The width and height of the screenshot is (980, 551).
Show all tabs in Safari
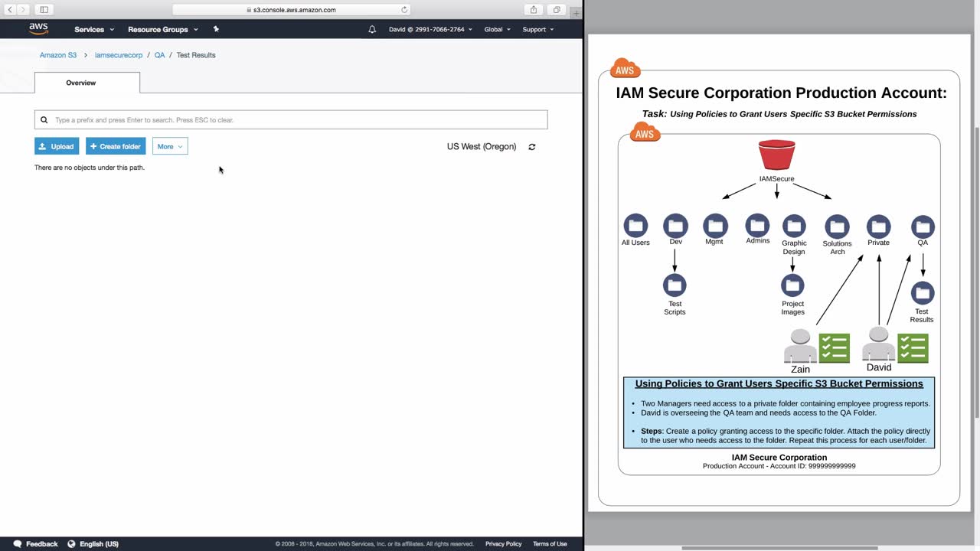(x=557, y=10)
